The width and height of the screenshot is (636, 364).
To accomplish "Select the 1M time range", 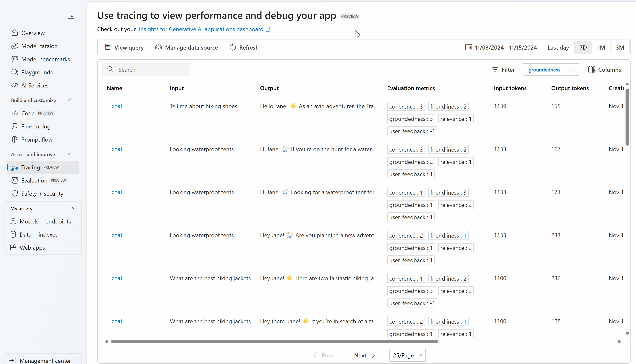I will pos(601,47).
